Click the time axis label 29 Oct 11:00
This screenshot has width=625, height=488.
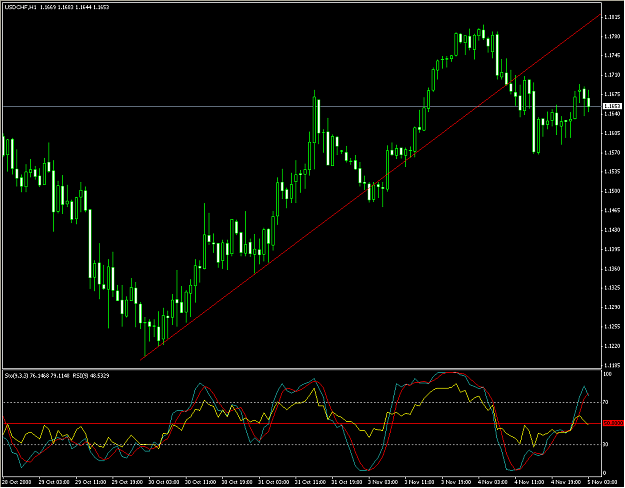(x=91, y=482)
